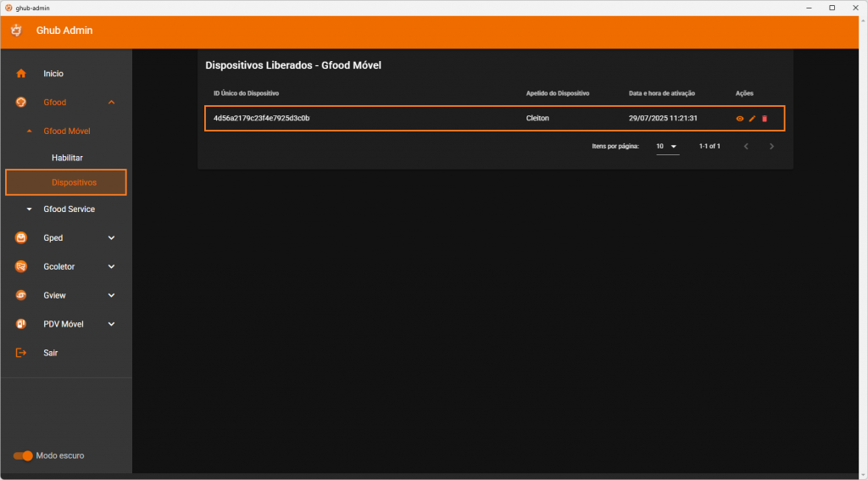Viewport: 868px width, 480px height.
Task: Click the Gfood Móvel menu entry
Action: coord(67,131)
